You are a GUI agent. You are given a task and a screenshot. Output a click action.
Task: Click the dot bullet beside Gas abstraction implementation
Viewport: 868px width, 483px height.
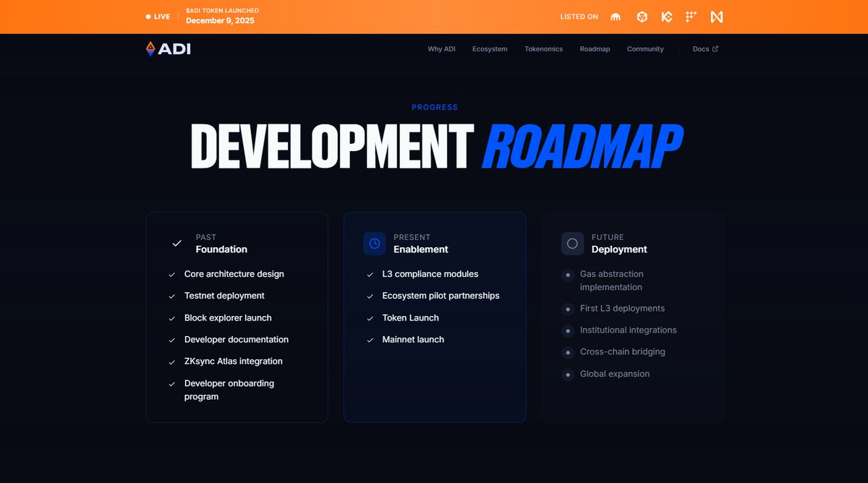[x=568, y=275]
